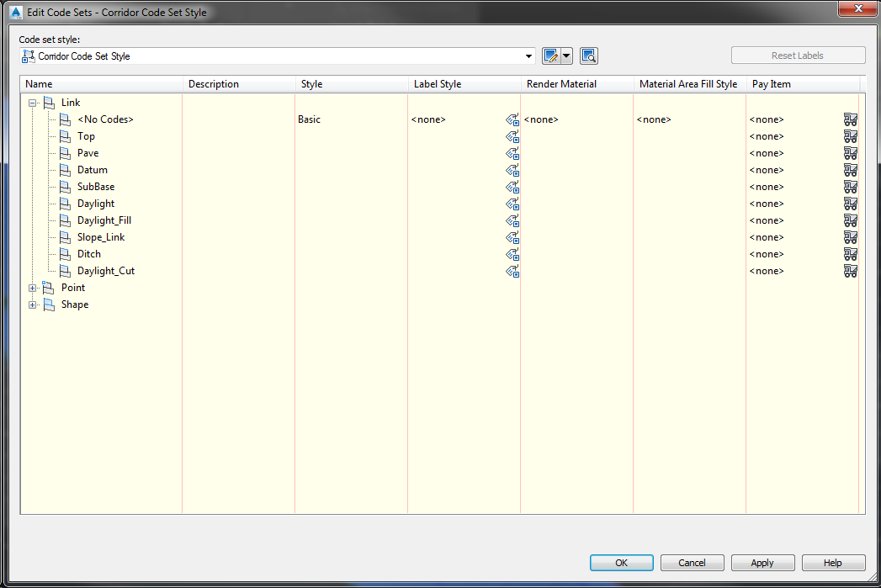Open pay item picker for Ditch row
881x588 pixels.
coord(851,254)
